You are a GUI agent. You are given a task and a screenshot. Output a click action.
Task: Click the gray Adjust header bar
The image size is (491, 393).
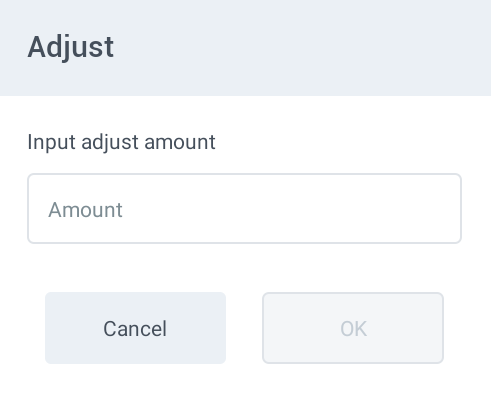click(245, 48)
